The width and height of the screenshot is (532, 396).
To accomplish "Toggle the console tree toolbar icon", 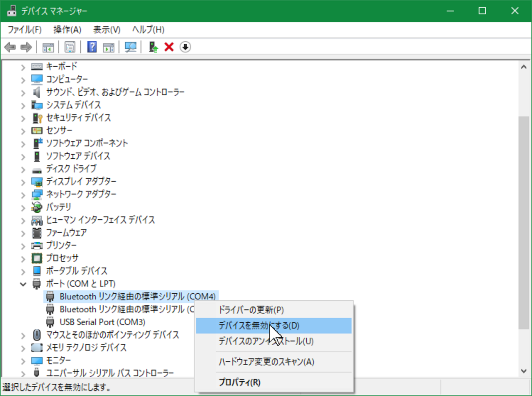I will point(48,47).
